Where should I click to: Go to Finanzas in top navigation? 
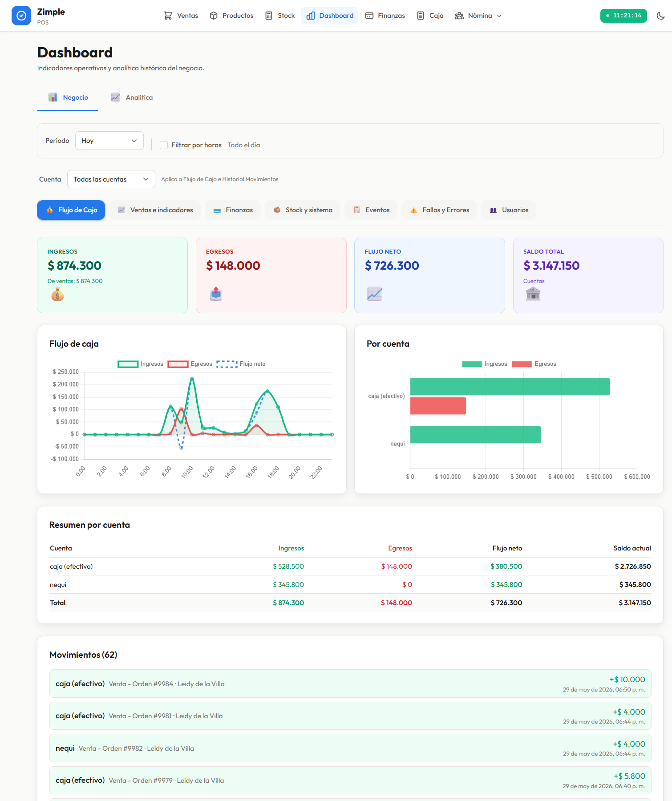[385, 16]
